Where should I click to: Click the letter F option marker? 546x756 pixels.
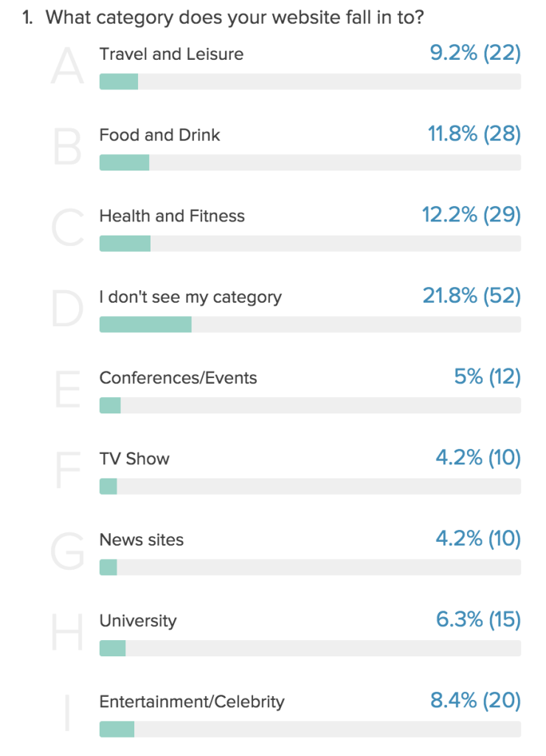click(67, 470)
